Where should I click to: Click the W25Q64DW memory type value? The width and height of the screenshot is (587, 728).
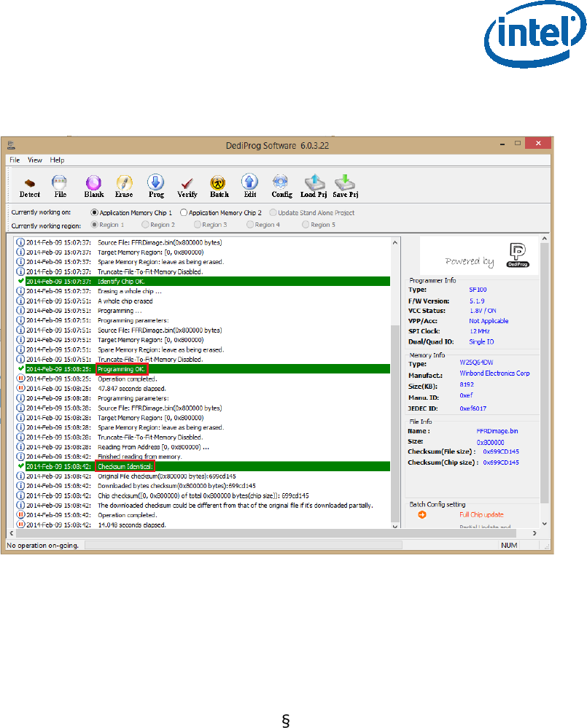click(x=476, y=362)
